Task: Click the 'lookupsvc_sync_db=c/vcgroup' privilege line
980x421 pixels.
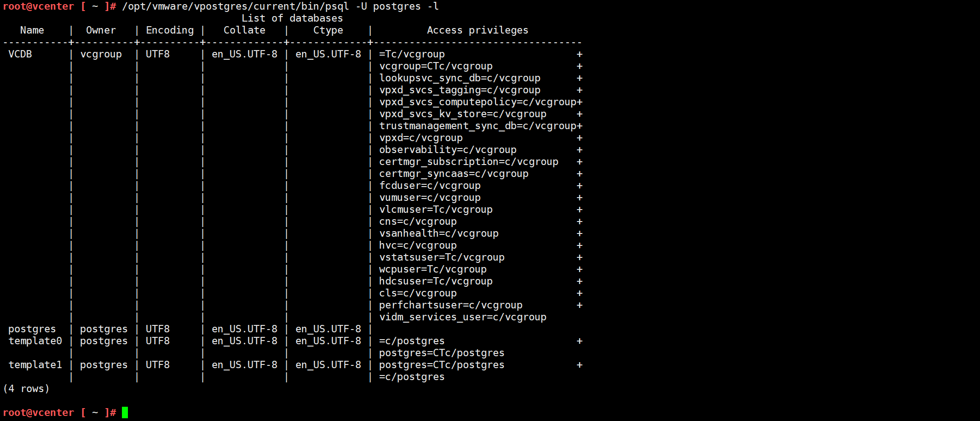Action: pyautogui.click(x=460, y=78)
